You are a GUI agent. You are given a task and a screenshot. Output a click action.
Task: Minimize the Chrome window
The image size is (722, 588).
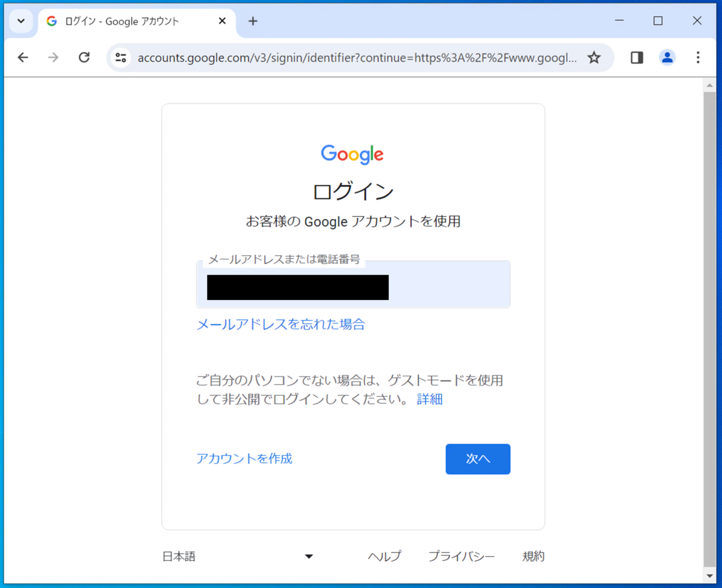click(619, 20)
